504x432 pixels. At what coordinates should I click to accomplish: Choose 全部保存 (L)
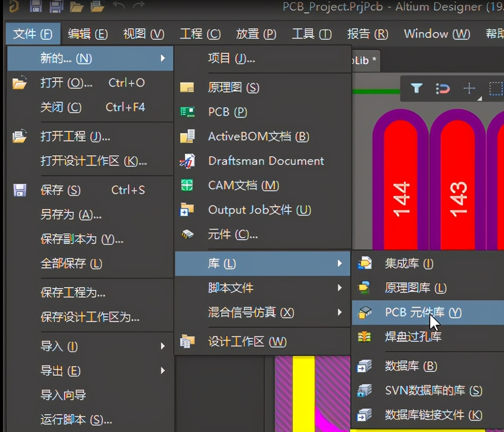(x=90, y=264)
